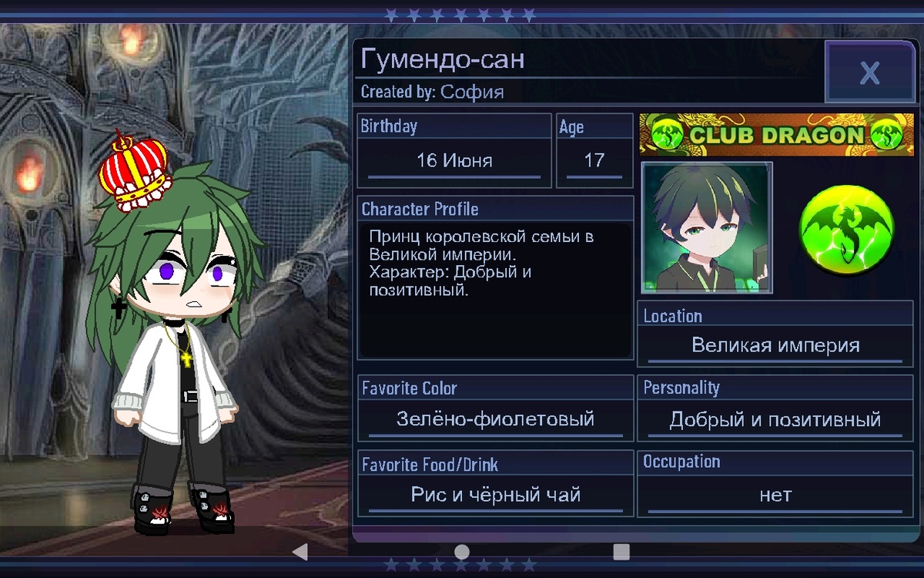Image resolution: width=924 pixels, height=578 pixels.
Task: Tap the Android home circle icon
Action: pos(461,552)
